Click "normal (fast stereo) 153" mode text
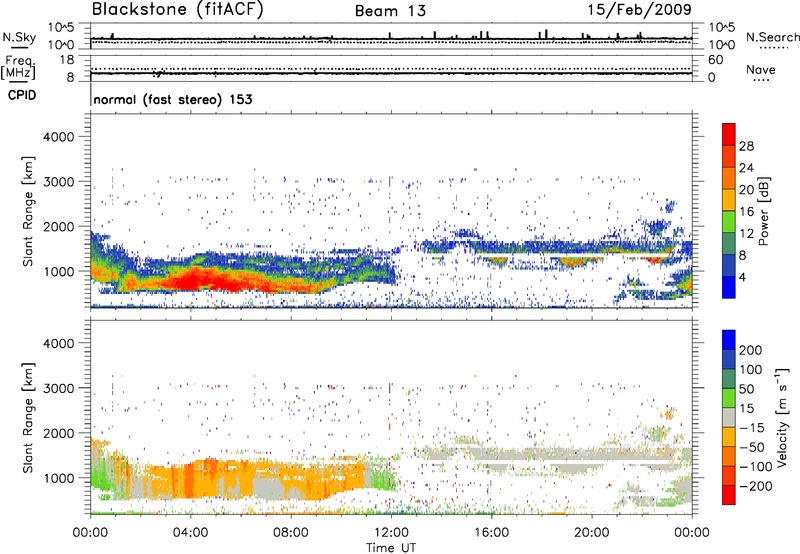 click(x=173, y=99)
